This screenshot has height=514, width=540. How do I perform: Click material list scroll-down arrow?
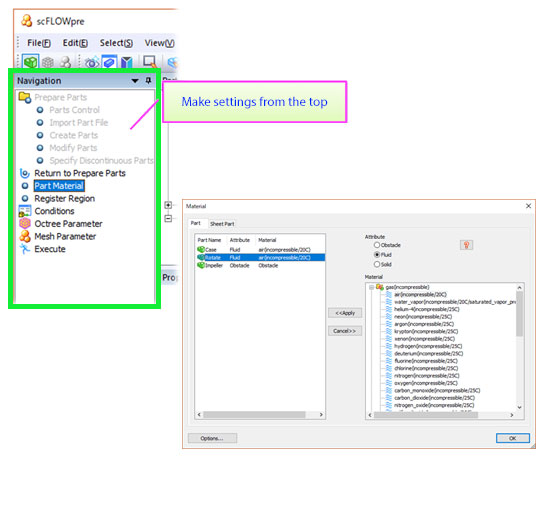click(519, 407)
